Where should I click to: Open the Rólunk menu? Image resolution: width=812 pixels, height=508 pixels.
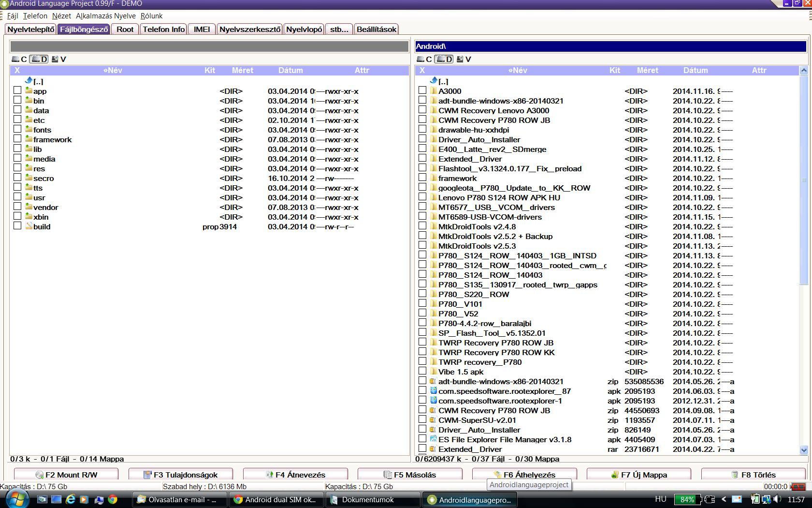(151, 16)
